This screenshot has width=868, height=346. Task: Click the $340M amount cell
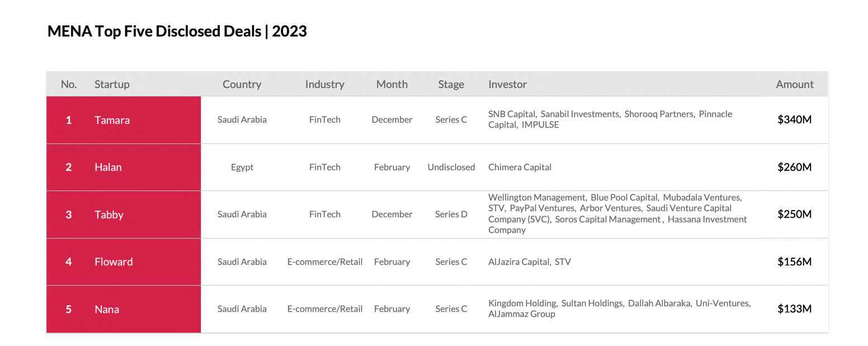click(794, 120)
